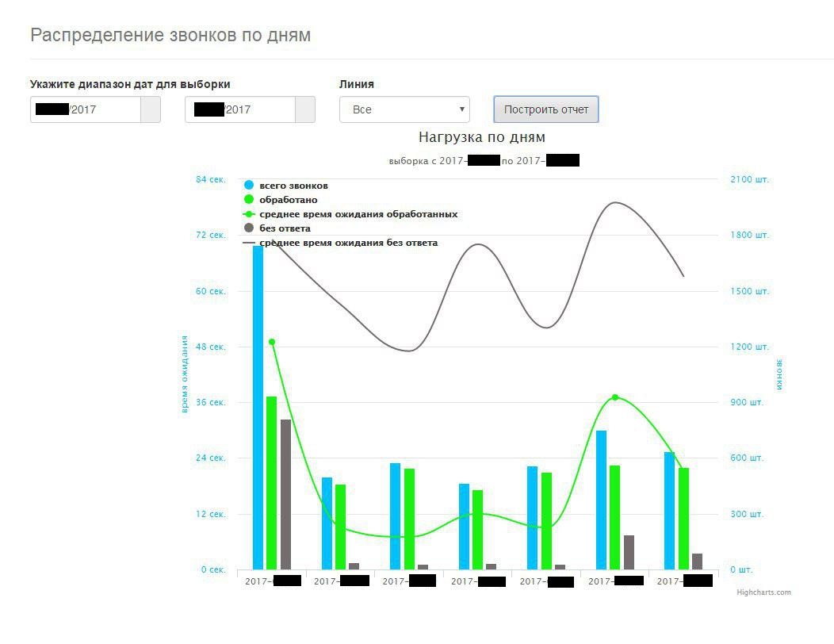This screenshot has height=644, width=834.
Task: Hide the 'без ответа' legend series
Action: [277, 228]
